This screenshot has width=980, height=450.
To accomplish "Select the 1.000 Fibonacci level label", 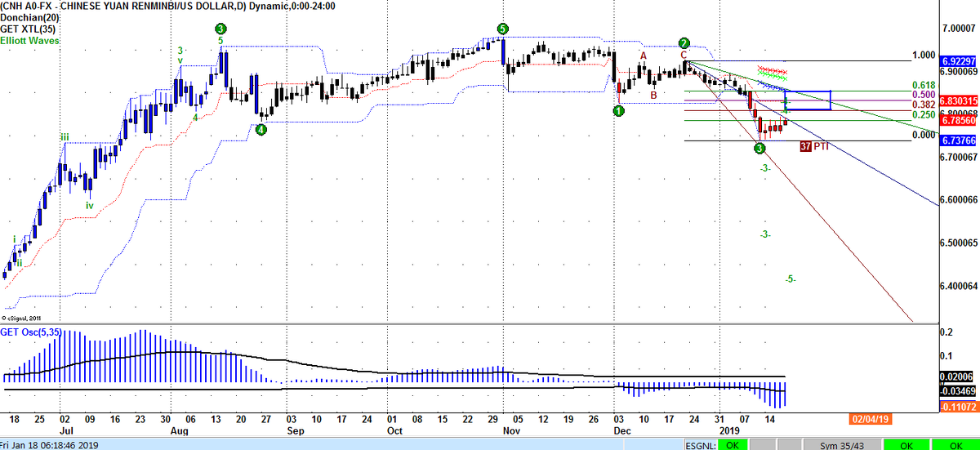I will click(924, 56).
